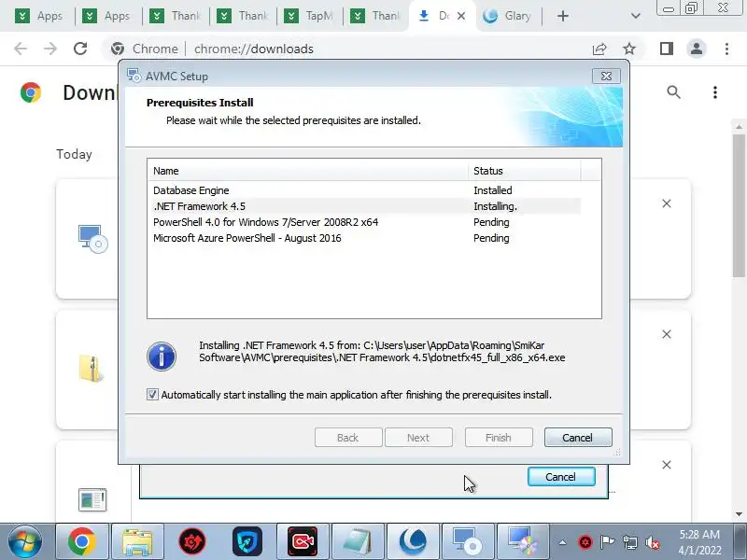The height and width of the screenshot is (560, 747).
Task: Click the Action Center flag tray icon
Action: coord(607,542)
